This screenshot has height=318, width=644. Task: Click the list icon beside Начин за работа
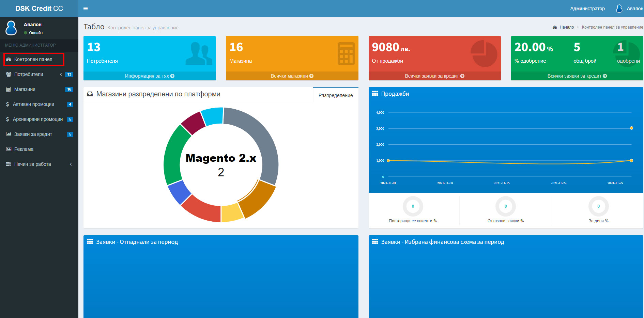point(9,164)
